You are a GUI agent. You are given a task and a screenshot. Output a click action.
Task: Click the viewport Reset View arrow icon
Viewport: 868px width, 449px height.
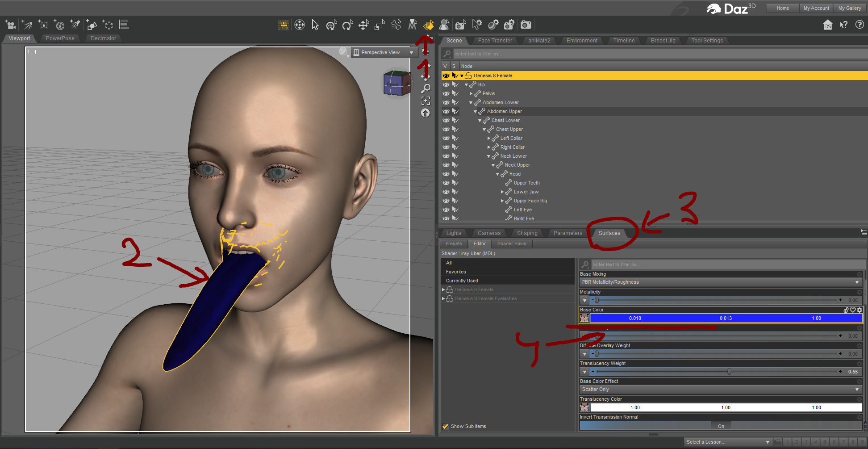click(x=426, y=113)
